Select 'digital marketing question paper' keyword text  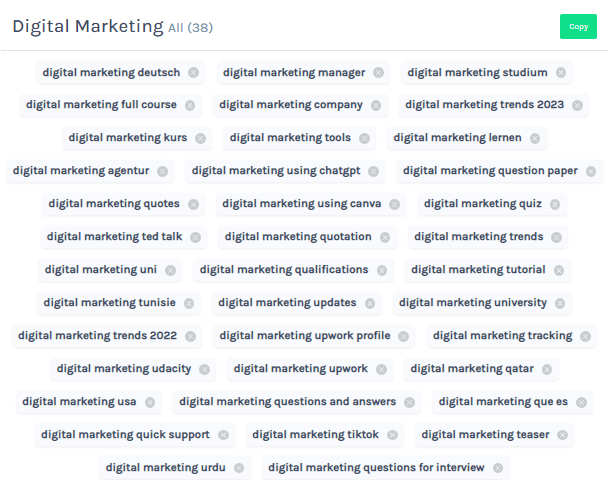(490, 171)
